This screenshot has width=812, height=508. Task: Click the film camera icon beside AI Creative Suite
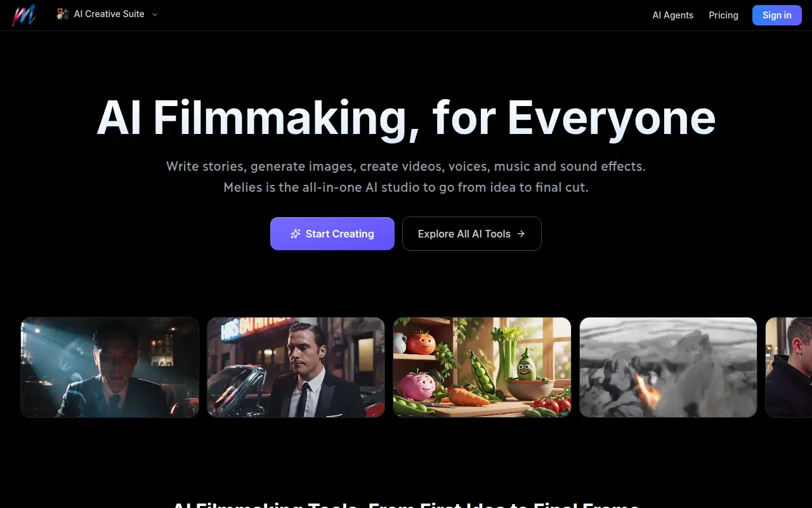coord(62,14)
